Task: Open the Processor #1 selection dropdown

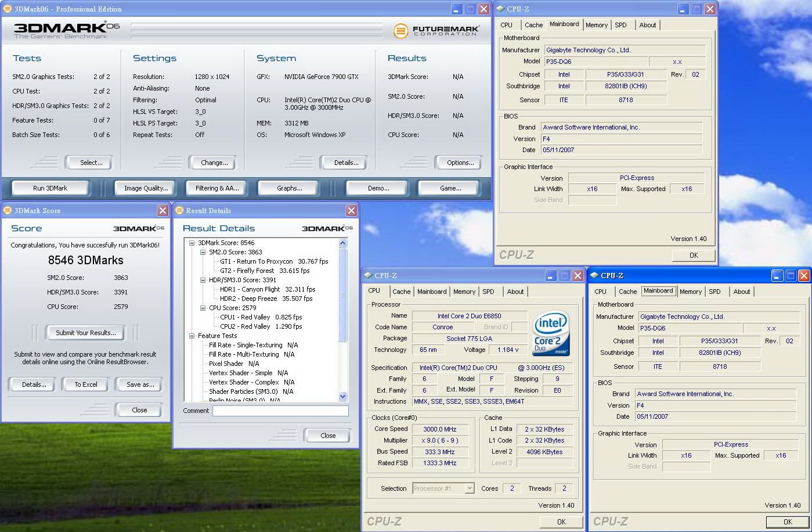Action: pos(470,488)
